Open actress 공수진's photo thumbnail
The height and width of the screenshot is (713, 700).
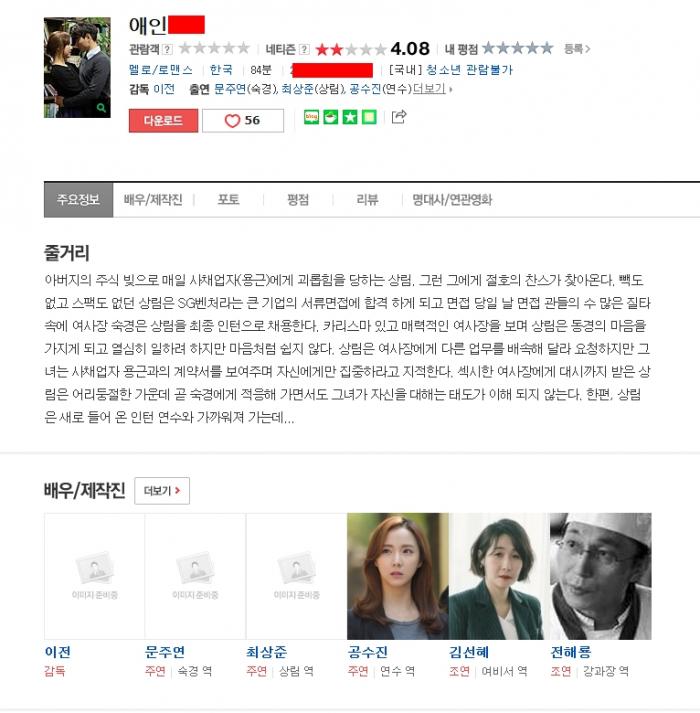click(398, 576)
